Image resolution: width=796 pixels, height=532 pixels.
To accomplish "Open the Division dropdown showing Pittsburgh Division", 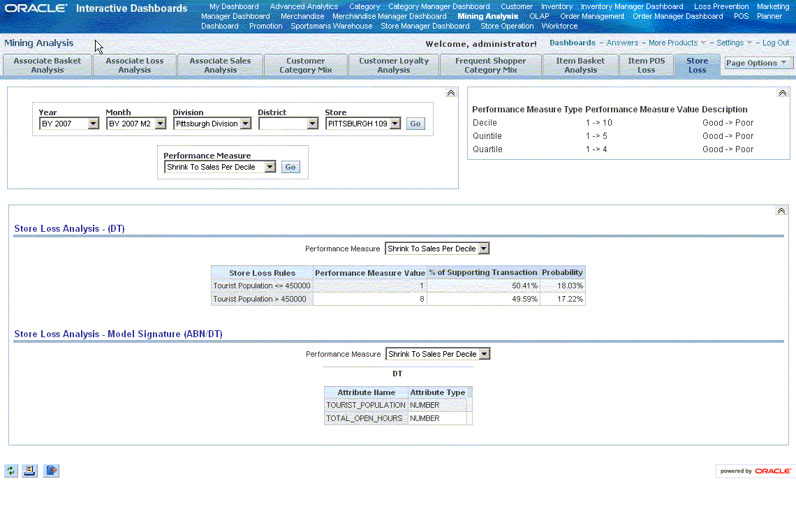I will [x=212, y=124].
